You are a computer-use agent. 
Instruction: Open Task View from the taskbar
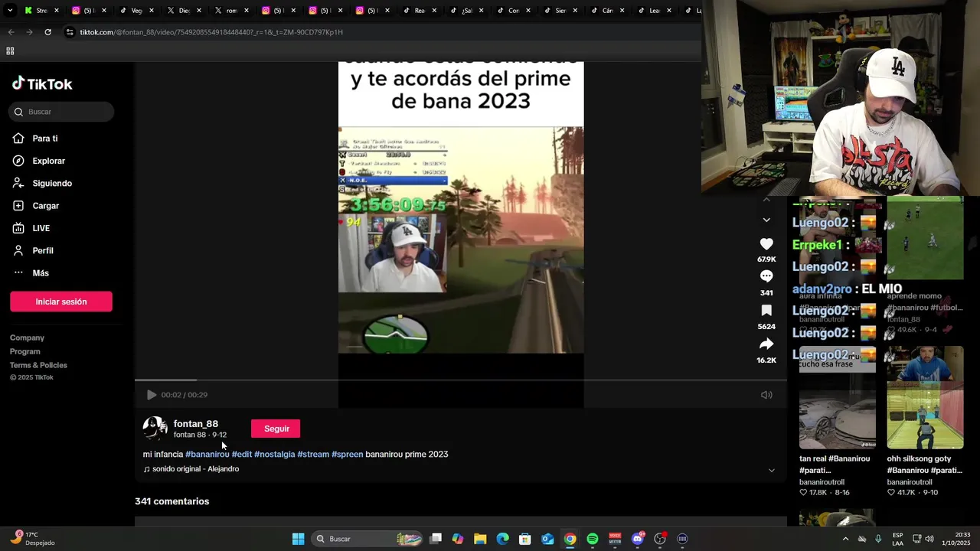click(436, 539)
